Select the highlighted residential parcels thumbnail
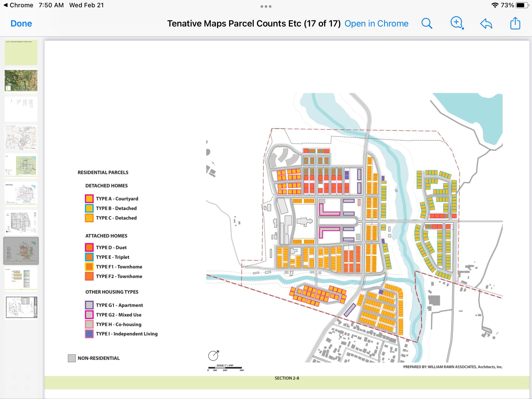The width and height of the screenshot is (532, 399). (21, 251)
